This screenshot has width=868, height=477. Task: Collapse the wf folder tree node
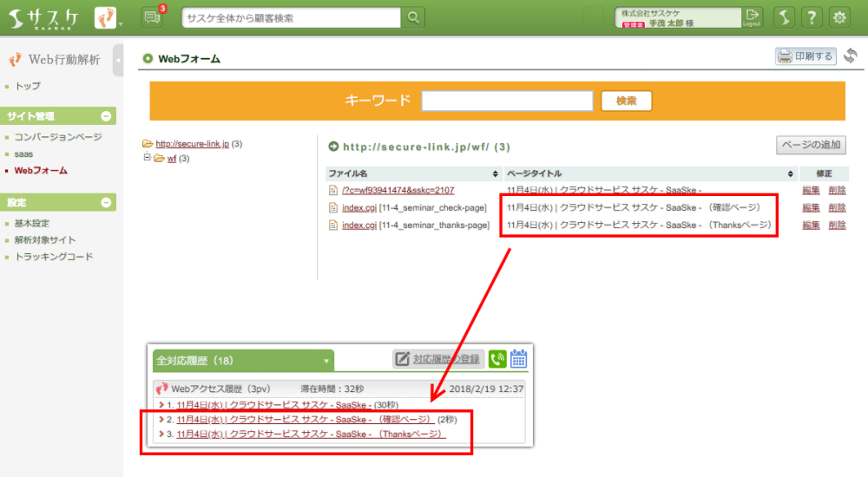click(148, 158)
